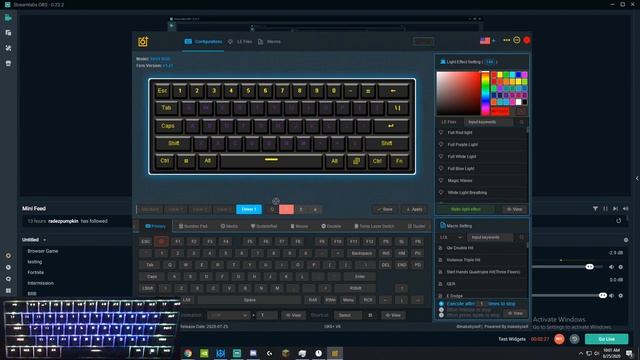Image resolution: width=640 pixels, height=360 pixels.
Task: Switch to the LE Files tab
Action: pos(240,42)
